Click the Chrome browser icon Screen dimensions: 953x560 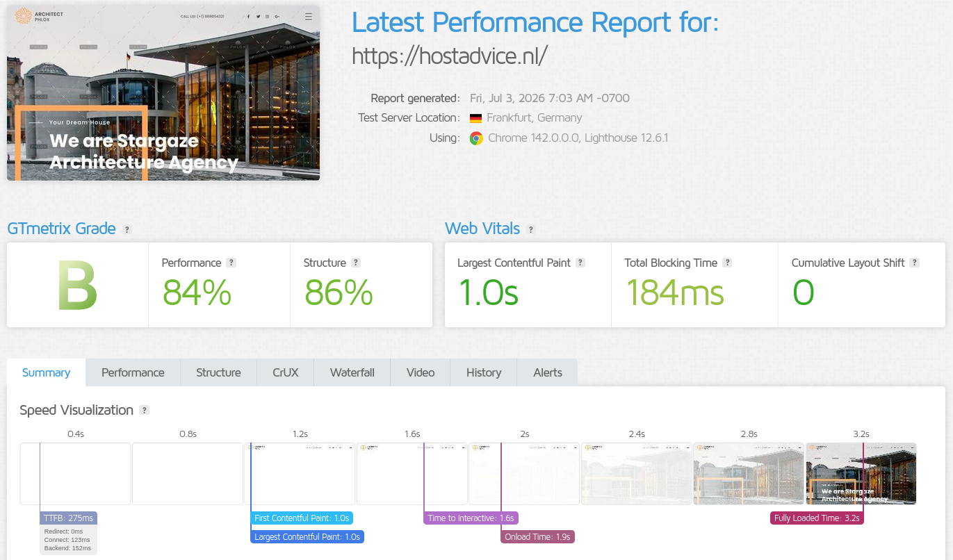click(x=476, y=138)
